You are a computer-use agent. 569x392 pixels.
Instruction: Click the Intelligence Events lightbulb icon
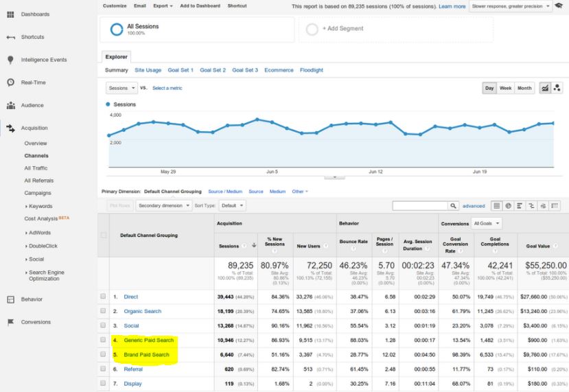[x=10, y=60]
